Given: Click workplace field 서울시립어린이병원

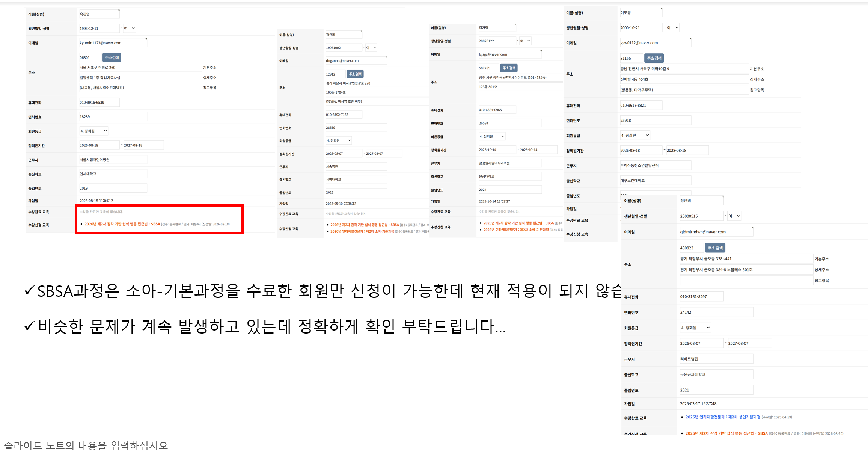Looking at the screenshot, I should [x=113, y=159].
